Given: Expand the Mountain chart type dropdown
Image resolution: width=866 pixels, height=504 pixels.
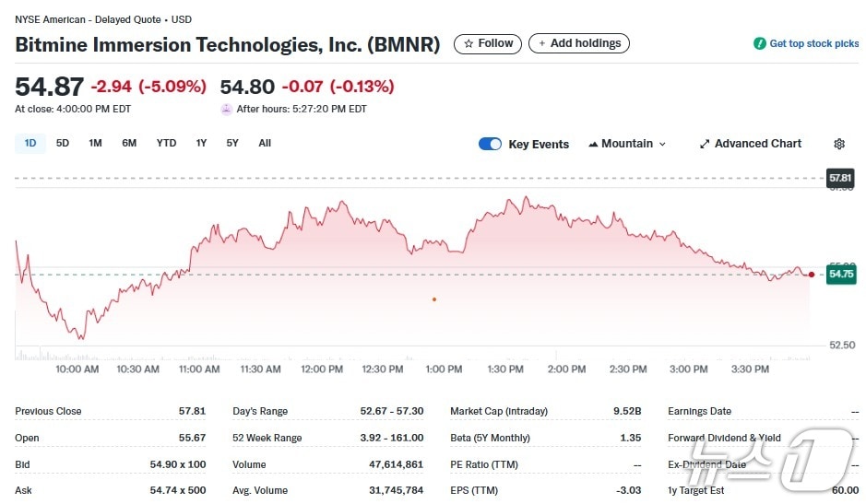Looking at the screenshot, I should point(662,145).
